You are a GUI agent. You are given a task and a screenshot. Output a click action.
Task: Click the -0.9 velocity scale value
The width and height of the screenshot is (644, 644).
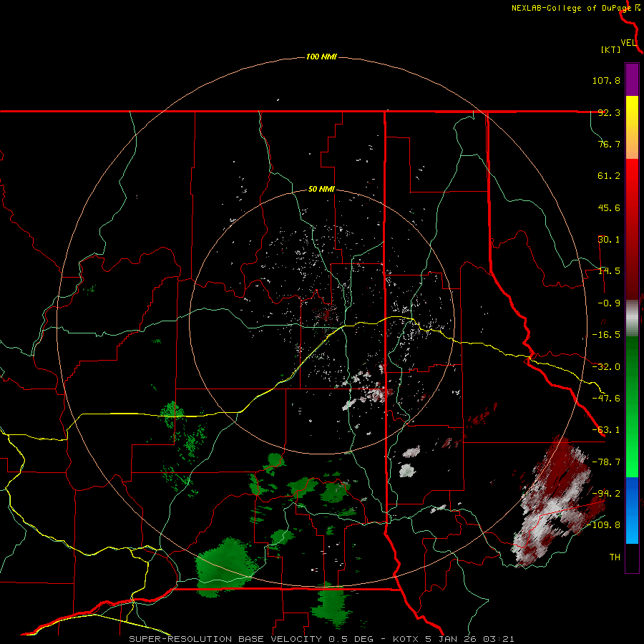609,303
